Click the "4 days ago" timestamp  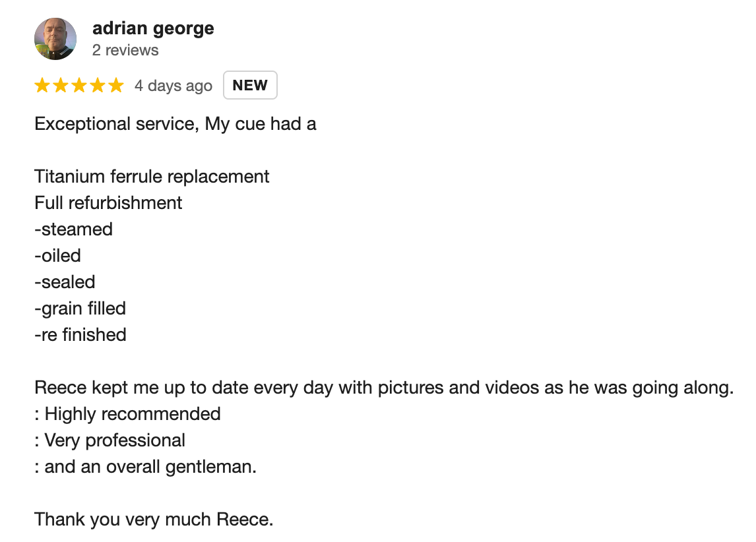[173, 86]
